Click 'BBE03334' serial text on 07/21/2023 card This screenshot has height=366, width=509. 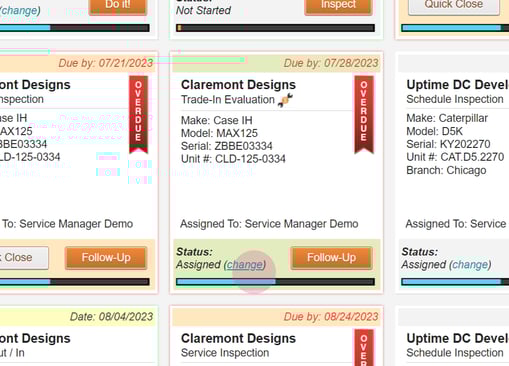(x=24, y=144)
